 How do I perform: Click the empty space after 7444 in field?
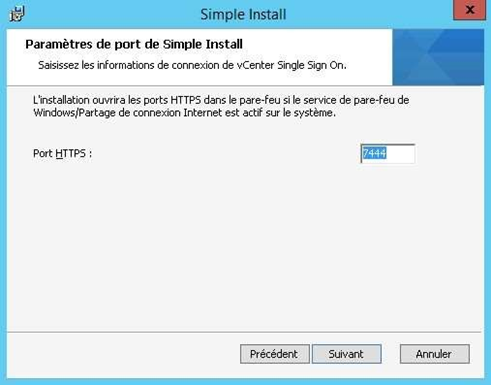point(400,154)
